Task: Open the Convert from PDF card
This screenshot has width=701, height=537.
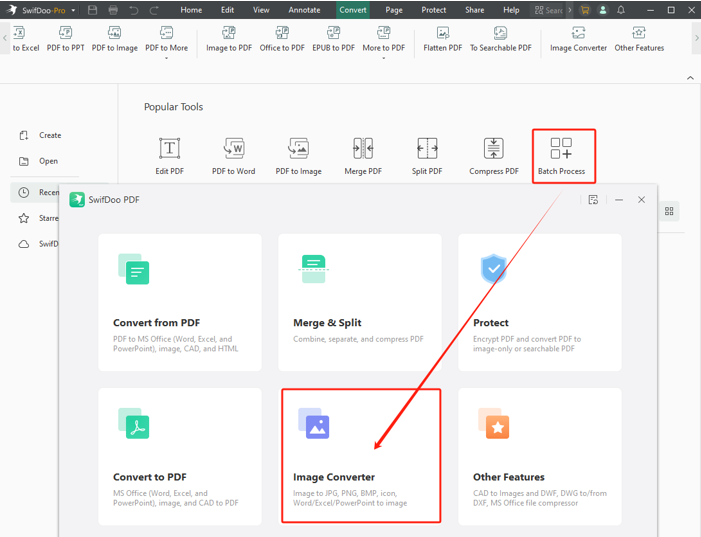Action: pyautogui.click(x=180, y=302)
